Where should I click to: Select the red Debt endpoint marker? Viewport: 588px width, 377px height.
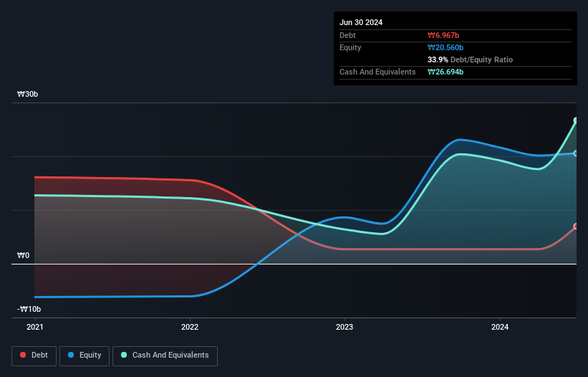coord(576,226)
